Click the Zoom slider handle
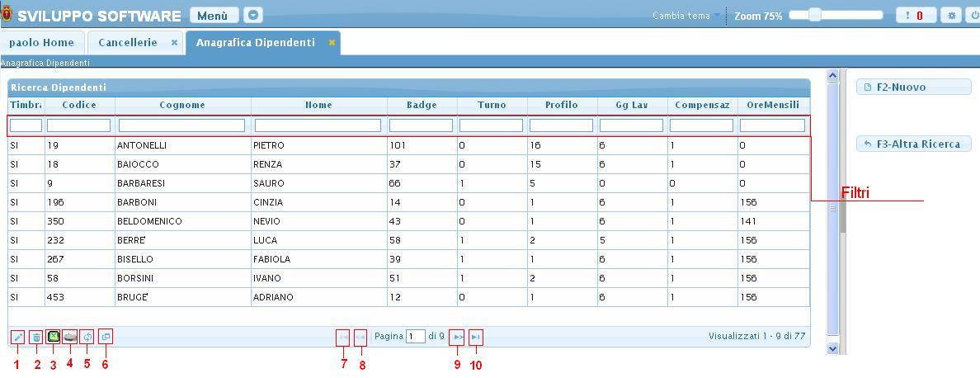Viewport: 980px width, 378px height. click(815, 15)
